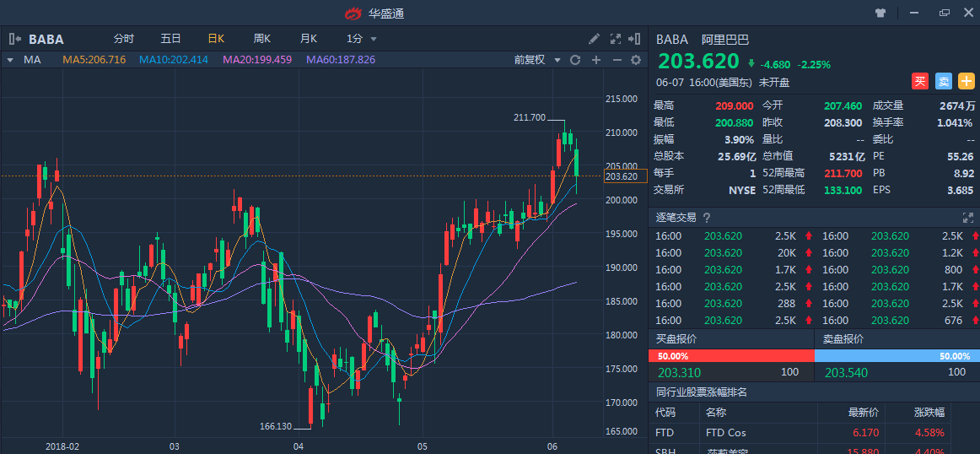Open help icon next to 逐笔交易

click(x=707, y=218)
